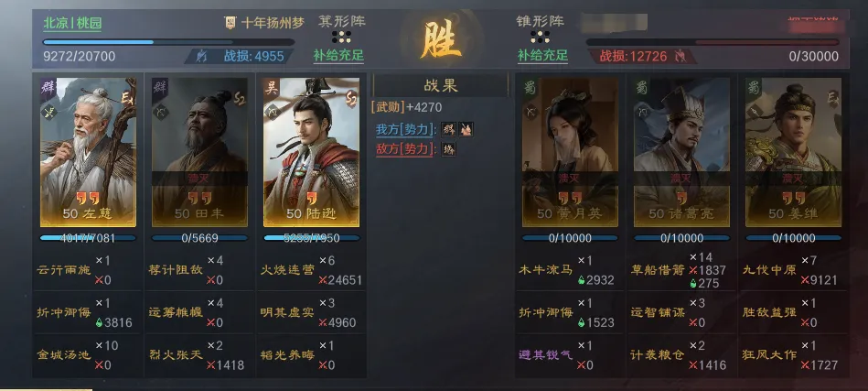This screenshot has height=391, width=868.
Task: Open the 左慈 general portrait card
Action: pos(88,152)
